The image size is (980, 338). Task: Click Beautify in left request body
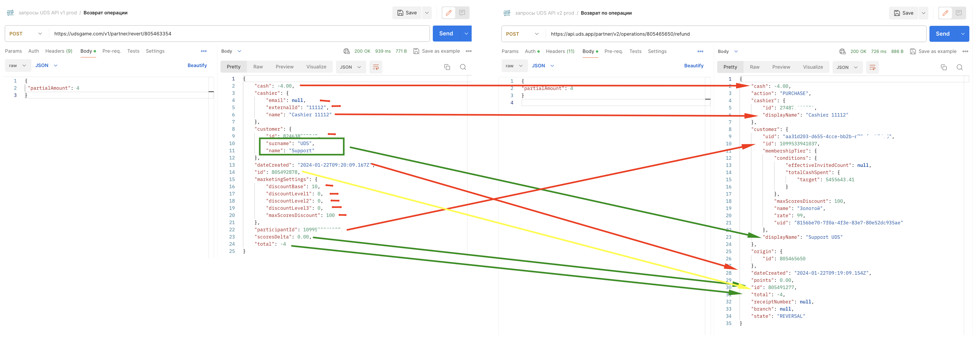197,65
